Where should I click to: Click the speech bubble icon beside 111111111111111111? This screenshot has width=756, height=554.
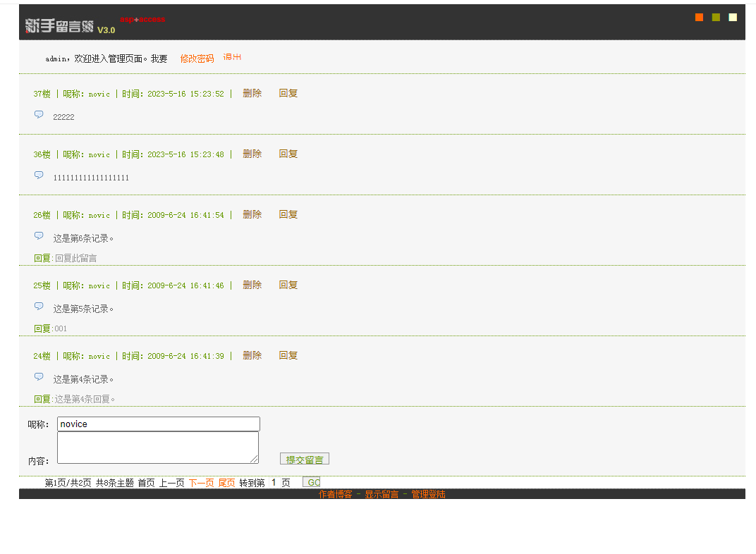click(39, 175)
